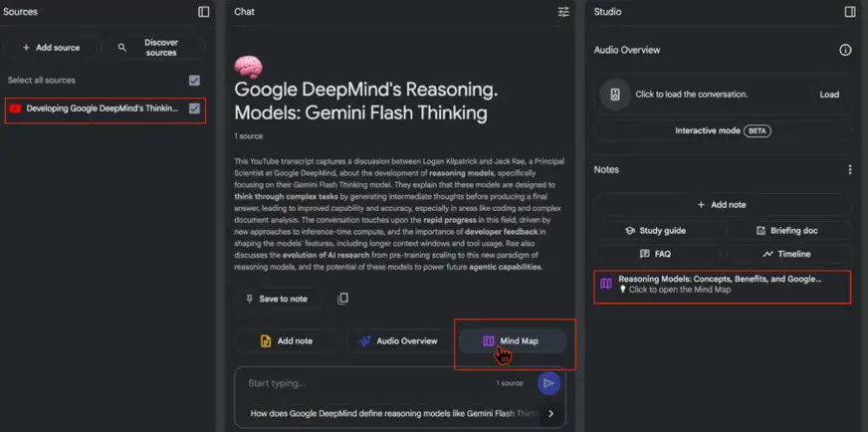Generate a Briefing doc
This screenshot has width=868, height=432.
[786, 230]
